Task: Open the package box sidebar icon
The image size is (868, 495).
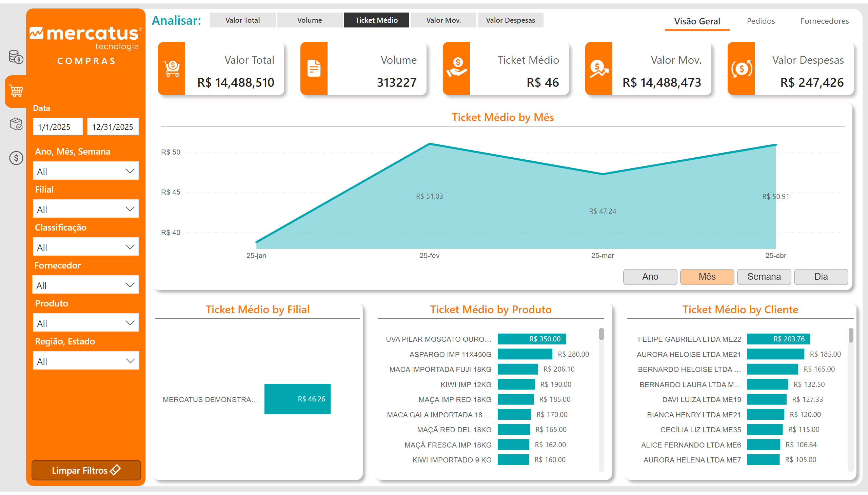Action: click(16, 124)
